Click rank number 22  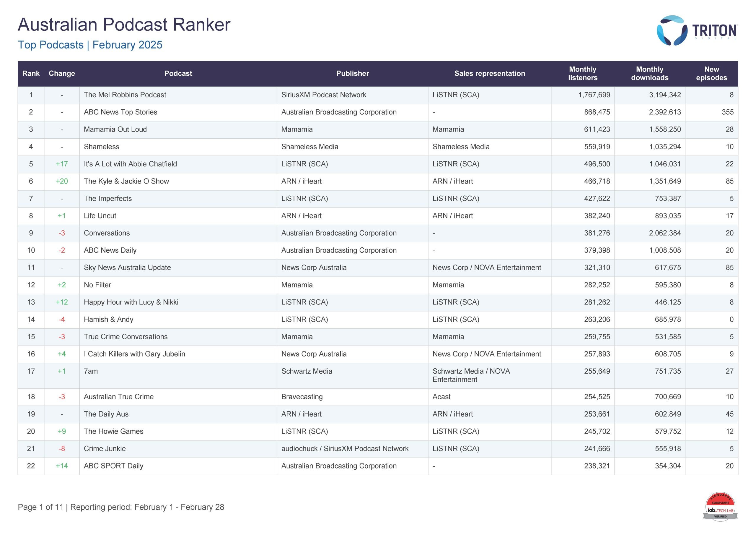31,466
